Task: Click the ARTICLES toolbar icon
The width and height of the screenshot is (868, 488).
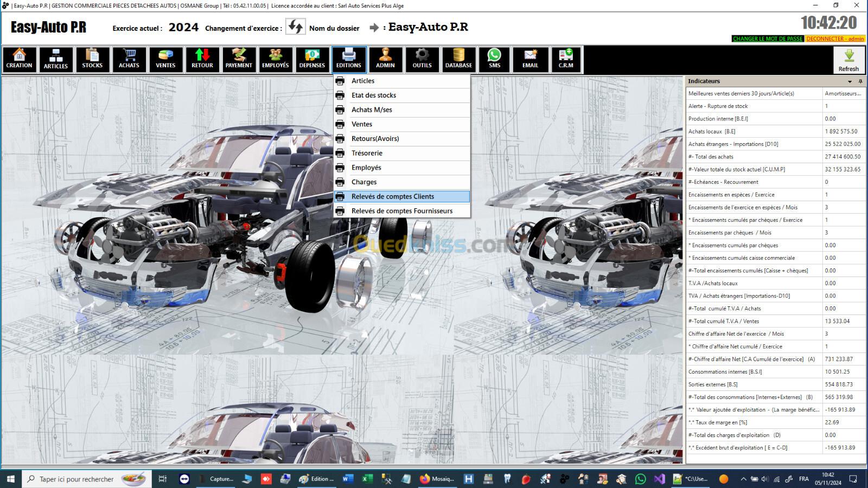Action: pyautogui.click(x=56, y=59)
